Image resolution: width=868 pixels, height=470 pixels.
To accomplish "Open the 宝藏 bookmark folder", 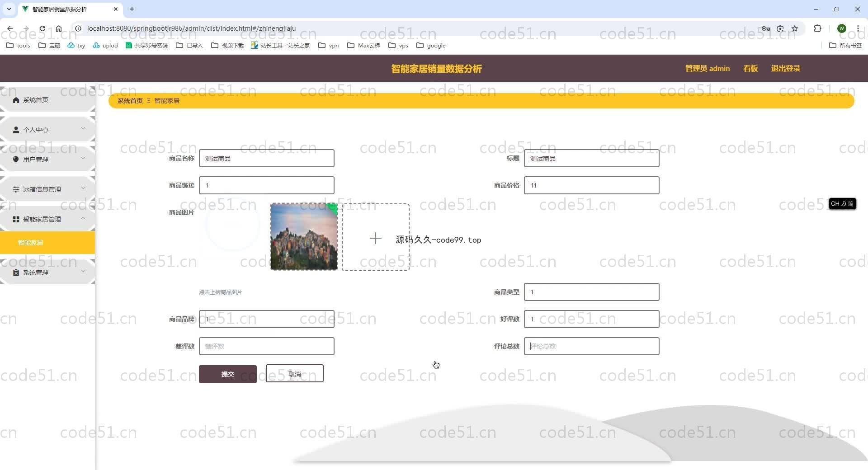I will point(49,45).
